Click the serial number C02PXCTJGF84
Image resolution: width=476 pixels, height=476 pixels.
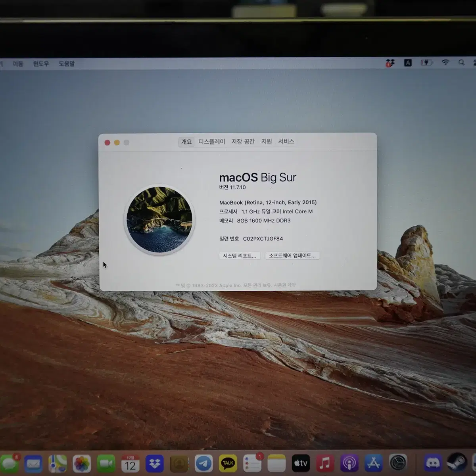click(263, 239)
